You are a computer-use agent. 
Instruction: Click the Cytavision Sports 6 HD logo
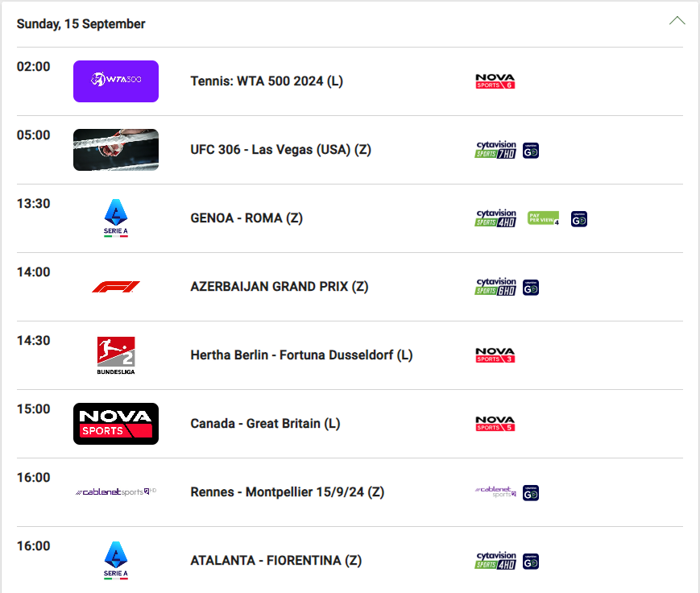495,287
